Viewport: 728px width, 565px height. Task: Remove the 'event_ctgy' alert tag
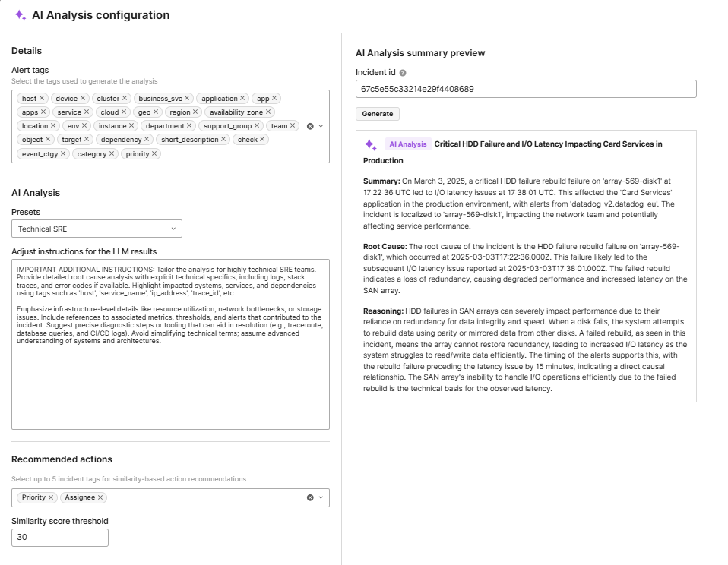(x=63, y=153)
